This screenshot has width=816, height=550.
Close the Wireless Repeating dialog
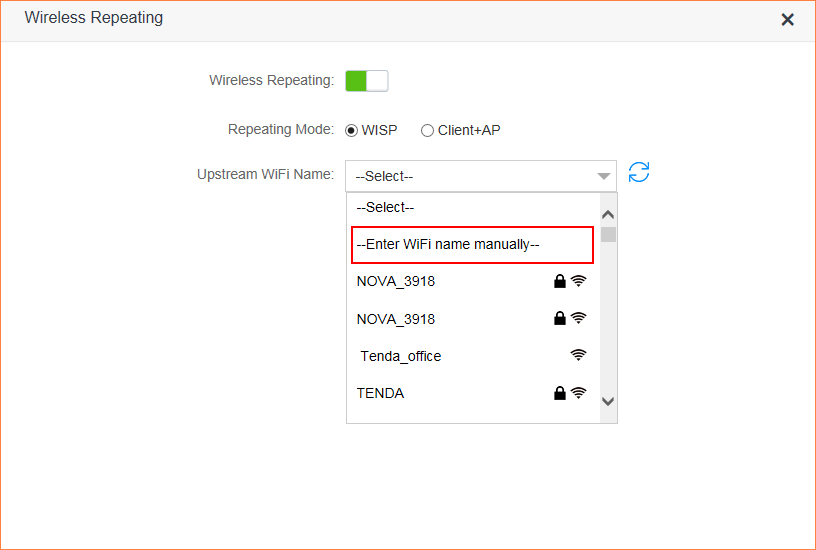tap(787, 19)
